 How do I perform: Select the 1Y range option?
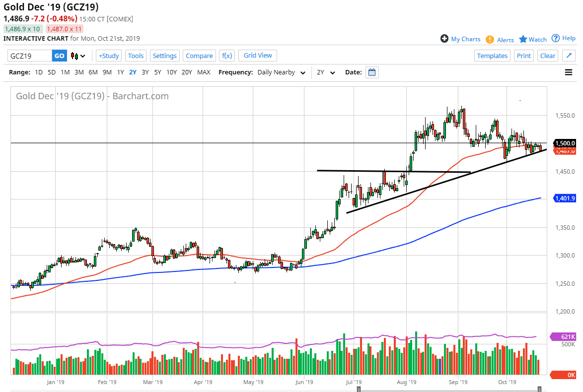click(120, 72)
